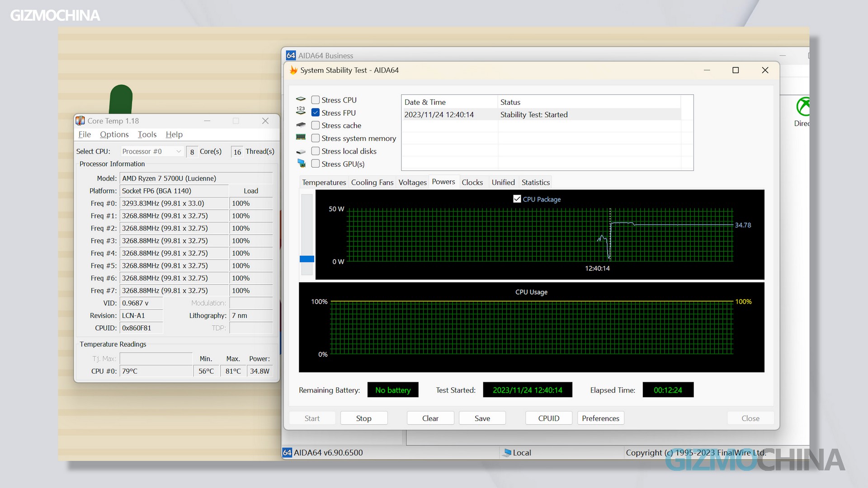Toggle the CPU Package graph checkbox
The image size is (868, 488).
[x=517, y=199]
